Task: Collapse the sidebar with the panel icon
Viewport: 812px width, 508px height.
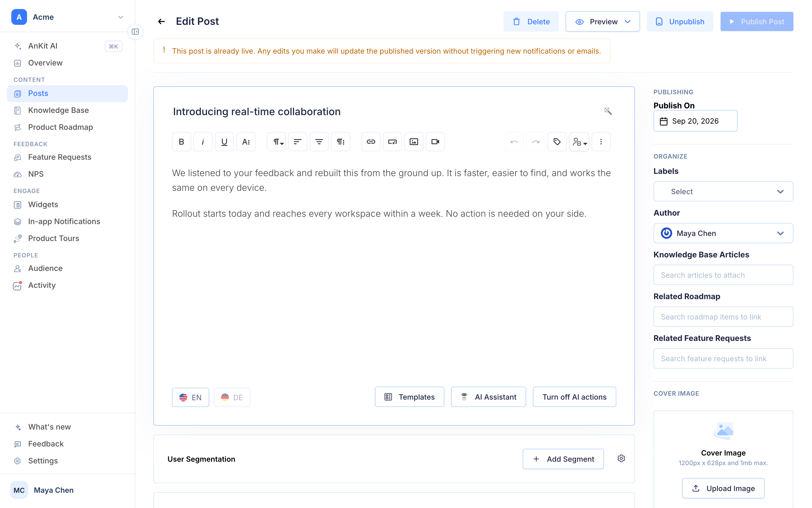Action: pyautogui.click(x=135, y=32)
